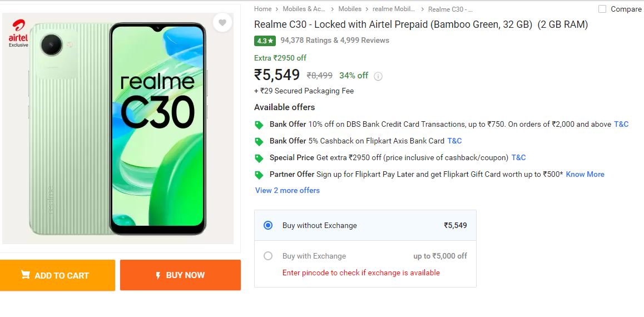Open T&C link for DBS Bank offer

(x=621, y=124)
